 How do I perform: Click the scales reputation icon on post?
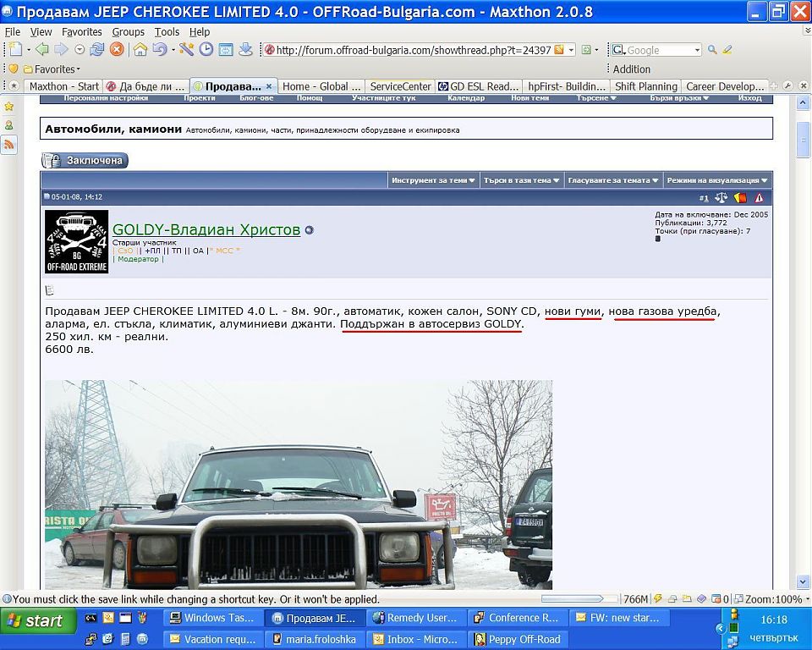pyautogui.click(x=721, y=197)
